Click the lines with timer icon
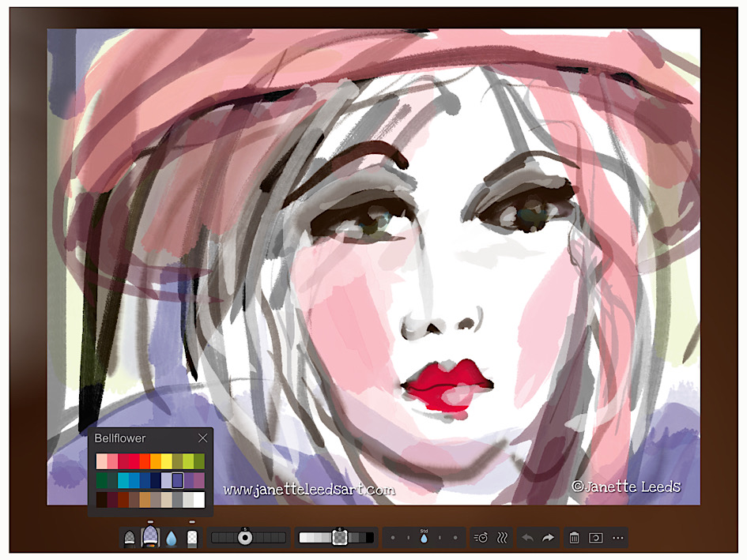The height and width of the screenshot is (560, 747). pyautogui.click(x=481, y=538)
